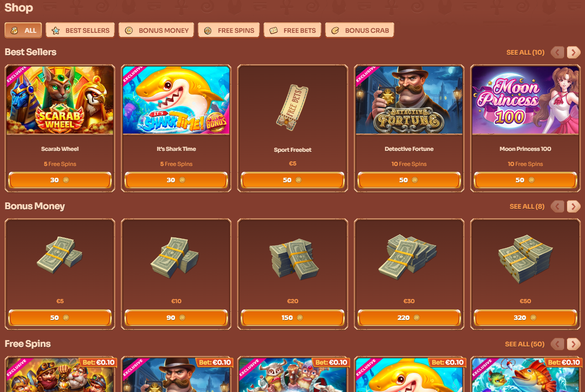Open Sport Freebet ticket image
The width and height of the screenshot is (585, 392).
click(292, 107)
